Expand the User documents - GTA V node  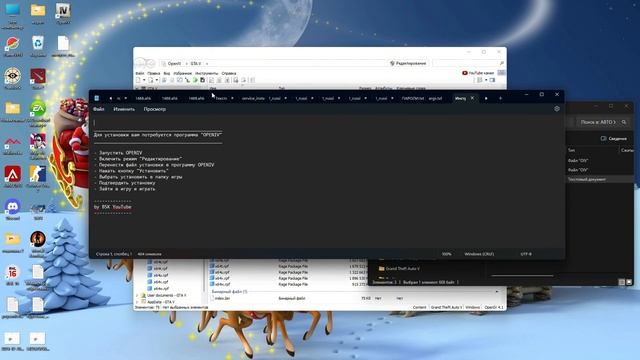coord(137,295)
